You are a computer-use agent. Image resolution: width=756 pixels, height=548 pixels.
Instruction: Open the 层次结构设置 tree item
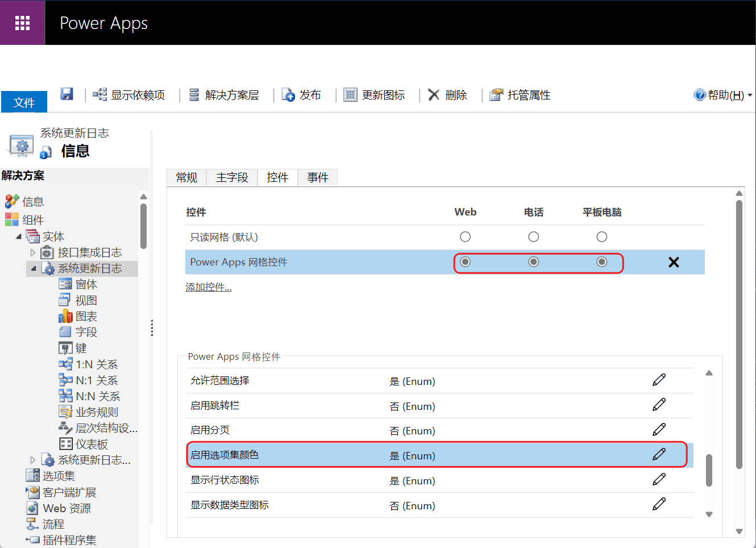107,428
